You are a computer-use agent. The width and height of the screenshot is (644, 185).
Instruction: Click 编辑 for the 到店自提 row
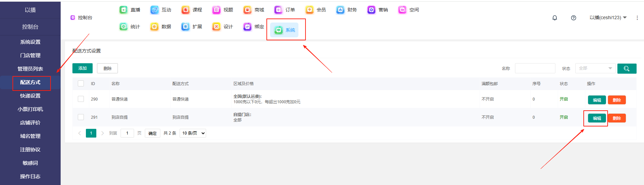click(x=597, y=118)
